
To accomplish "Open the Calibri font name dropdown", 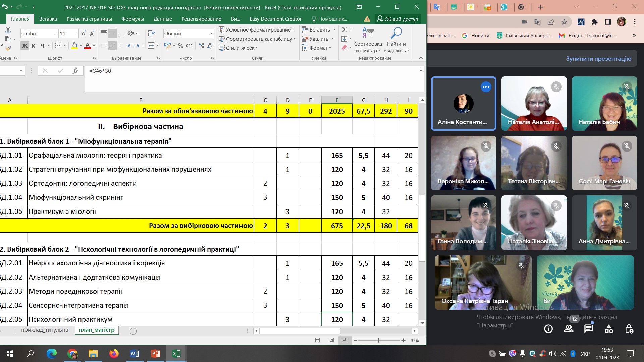I will tap(56, 33).
